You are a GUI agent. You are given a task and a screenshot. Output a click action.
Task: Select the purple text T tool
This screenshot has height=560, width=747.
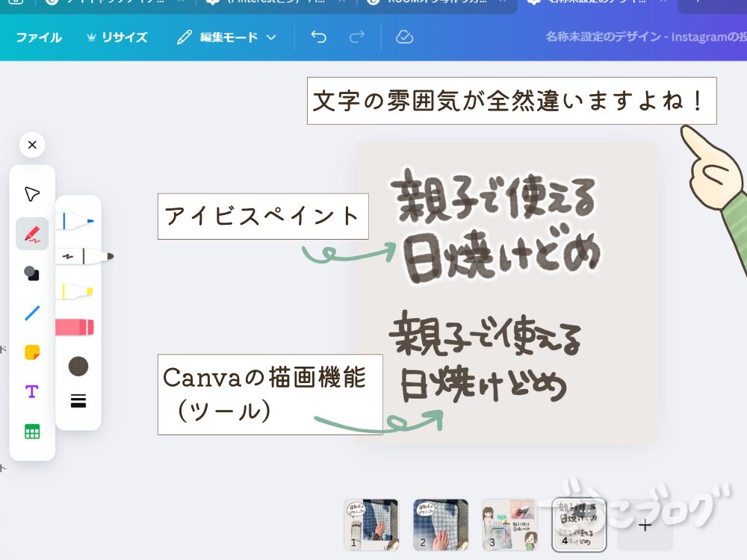pyautogui.click(x=32, y=392)
